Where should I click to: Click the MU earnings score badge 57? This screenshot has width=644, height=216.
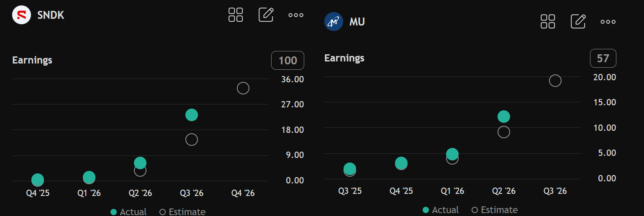click(603, 58)
